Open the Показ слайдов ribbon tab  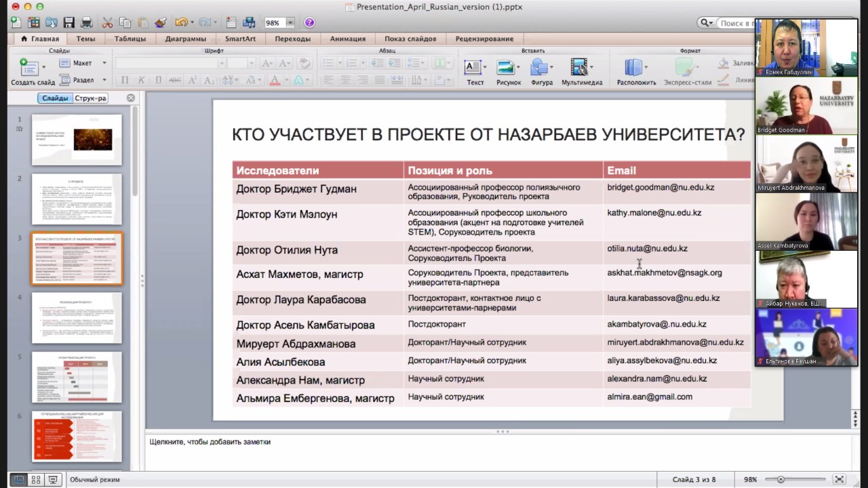coord(410,39)
